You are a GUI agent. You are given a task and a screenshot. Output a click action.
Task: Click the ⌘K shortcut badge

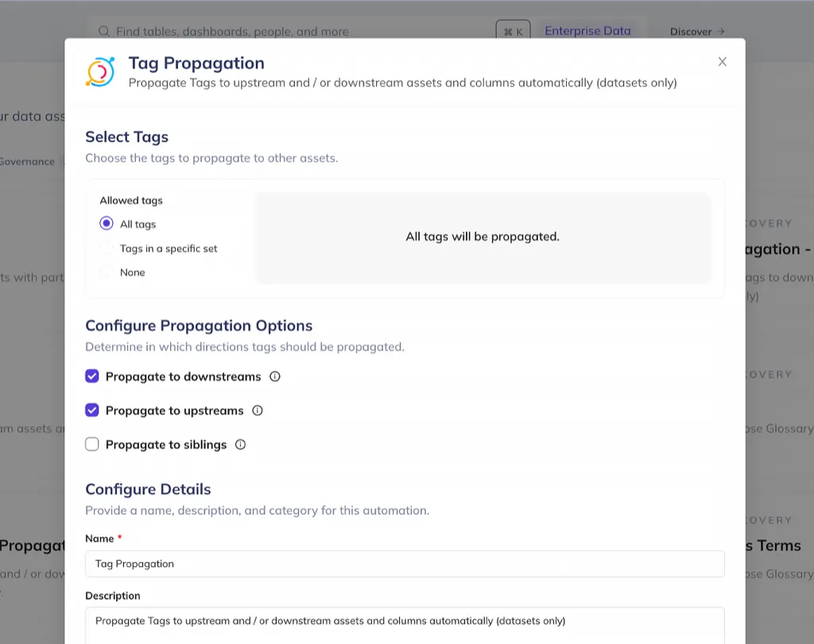click(x=514, y=32)
